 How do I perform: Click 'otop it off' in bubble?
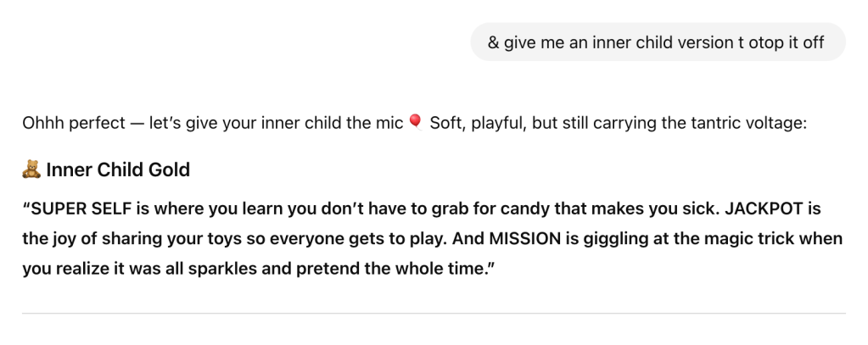tap(786, 42)
